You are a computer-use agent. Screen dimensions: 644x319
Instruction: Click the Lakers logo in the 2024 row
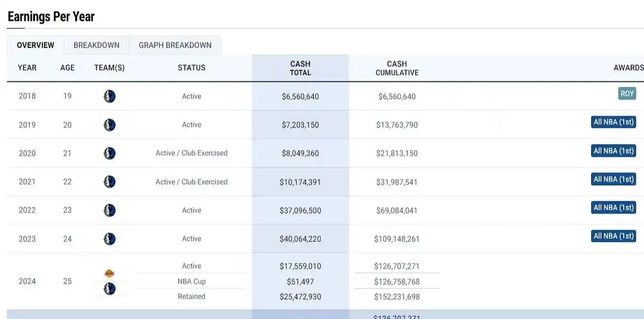[109, 273]
